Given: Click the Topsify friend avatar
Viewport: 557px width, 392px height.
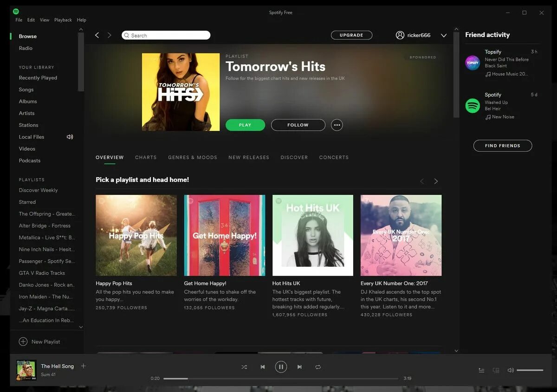Looking at the screenshot, I should [x=473, y=63].
